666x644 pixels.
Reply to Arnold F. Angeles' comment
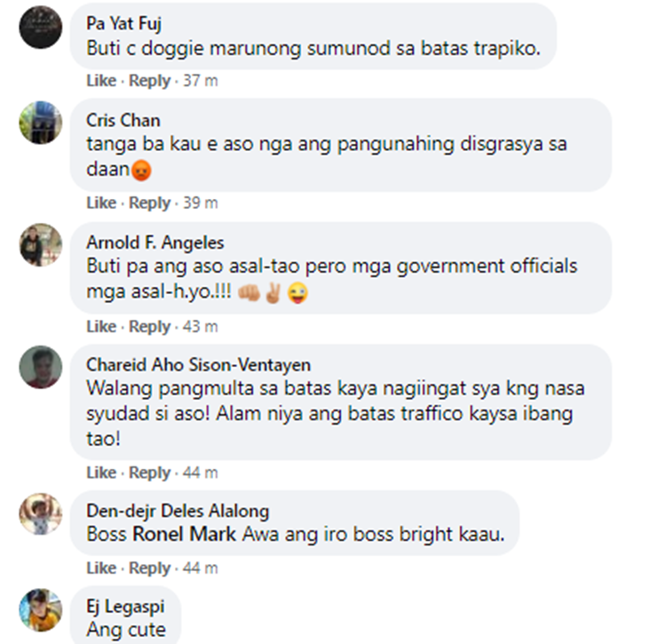tap(149, 327)
